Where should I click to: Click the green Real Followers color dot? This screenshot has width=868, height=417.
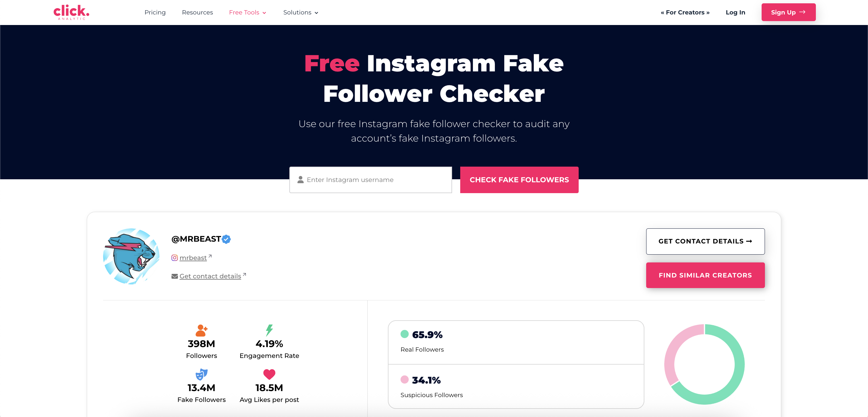tap(404, 334)
